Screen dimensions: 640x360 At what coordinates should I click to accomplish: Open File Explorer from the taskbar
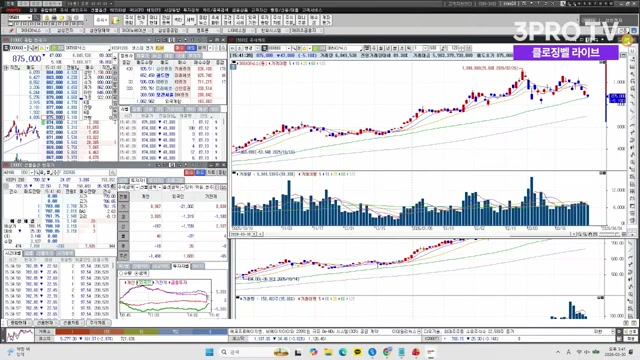328,352
